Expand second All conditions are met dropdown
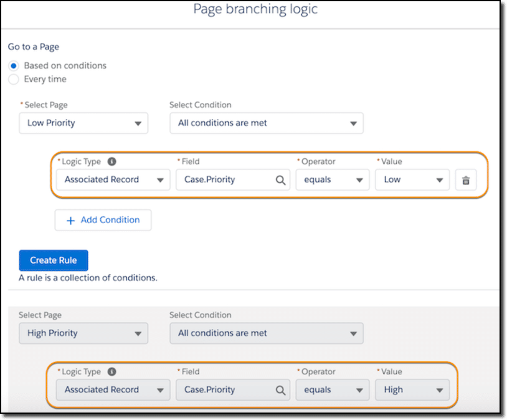The image size is (507, 420). (x=267, y=333)
